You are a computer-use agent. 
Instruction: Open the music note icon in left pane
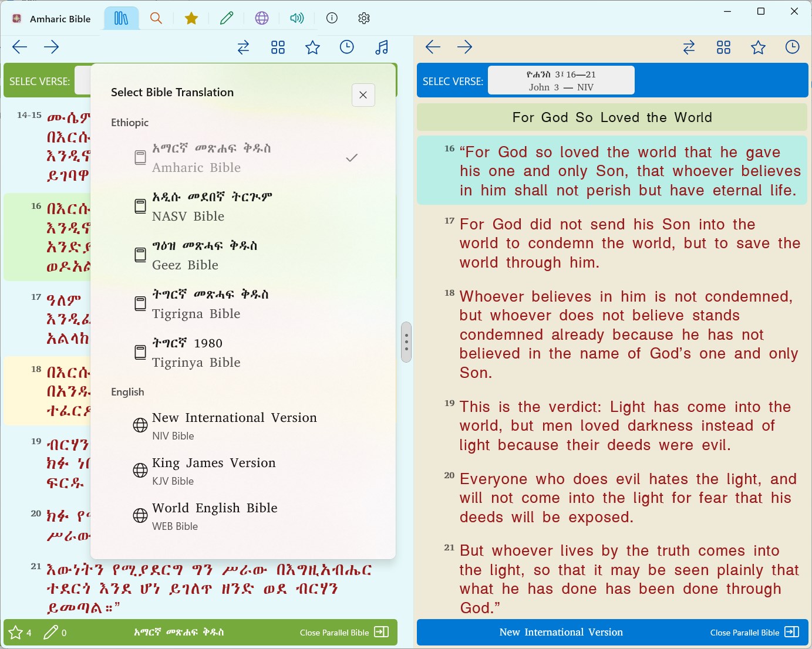[x=382, y=48]
